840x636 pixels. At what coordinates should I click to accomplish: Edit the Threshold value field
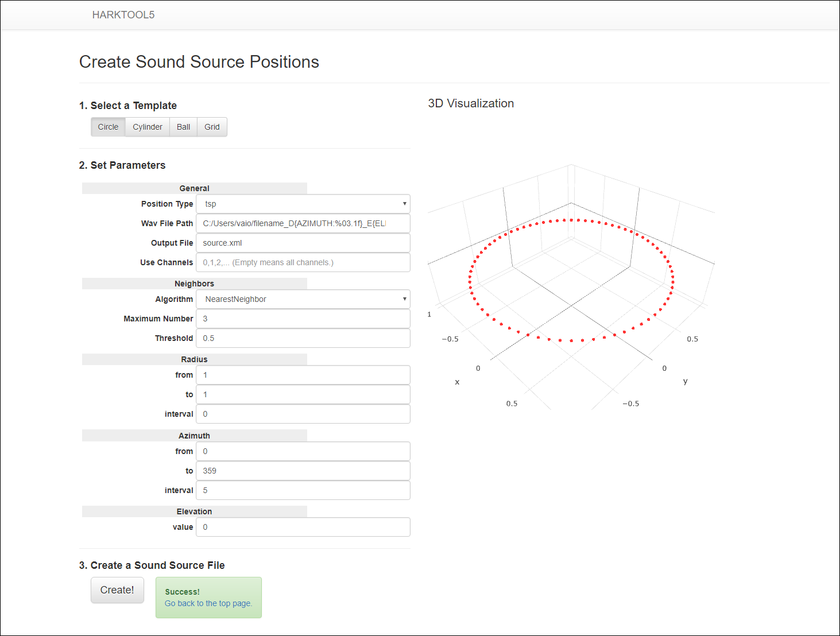click(x=303, y=338)
